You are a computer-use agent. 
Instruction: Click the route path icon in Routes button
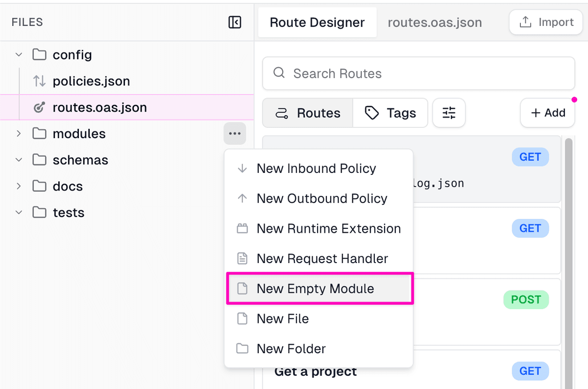coord(282,114)
